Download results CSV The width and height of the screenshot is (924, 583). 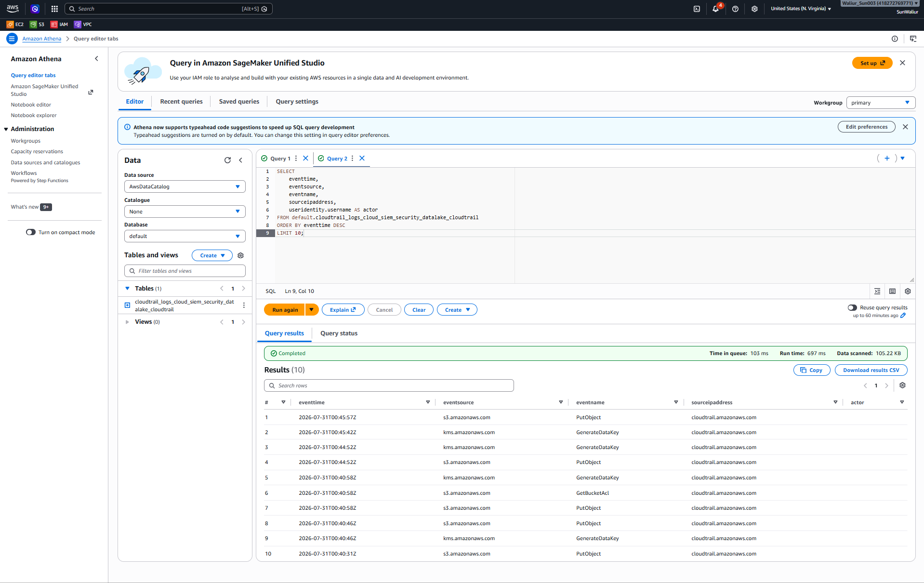tap(871, 370)
